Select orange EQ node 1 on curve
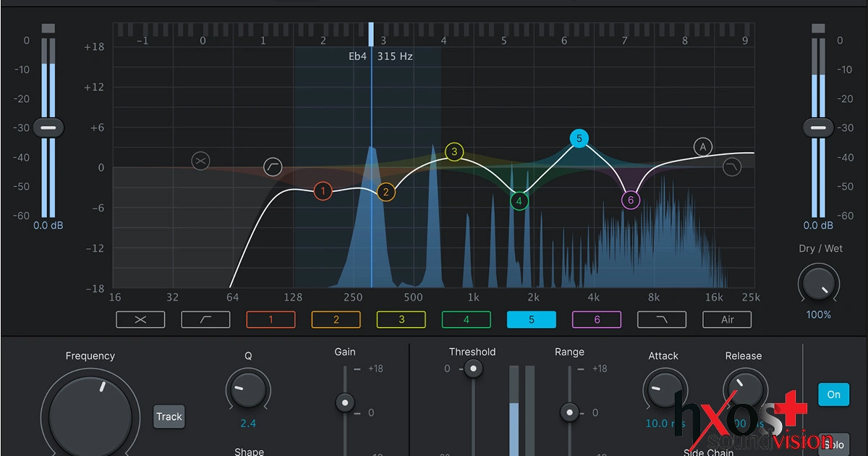The height and width of the screenshot is (456, 868). (x=323, y=192)
